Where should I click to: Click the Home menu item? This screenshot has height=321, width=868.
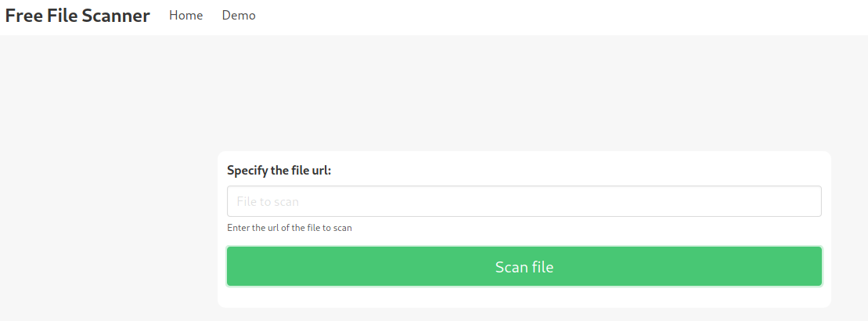click(185, 16)
